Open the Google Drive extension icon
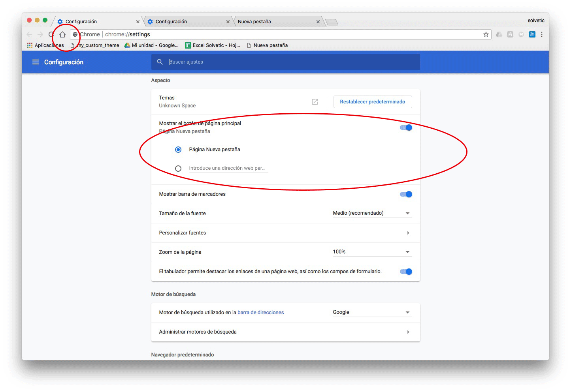This screenshot has height=392, width=571. 499,34
